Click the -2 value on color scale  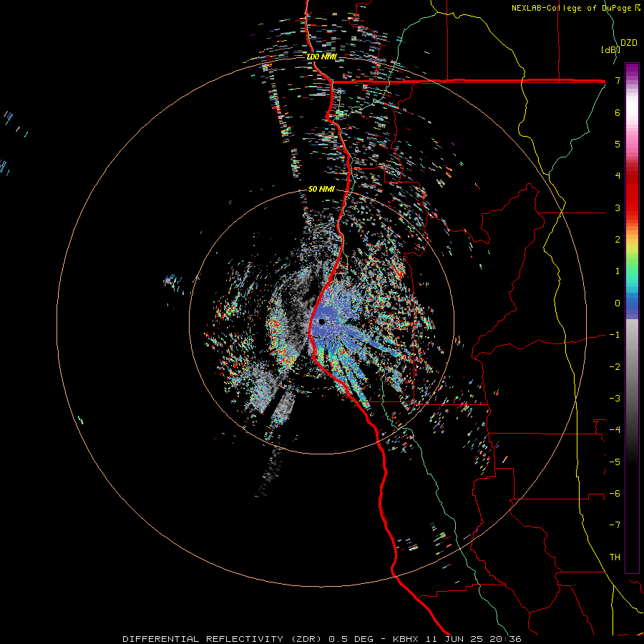tap(615, 367)
